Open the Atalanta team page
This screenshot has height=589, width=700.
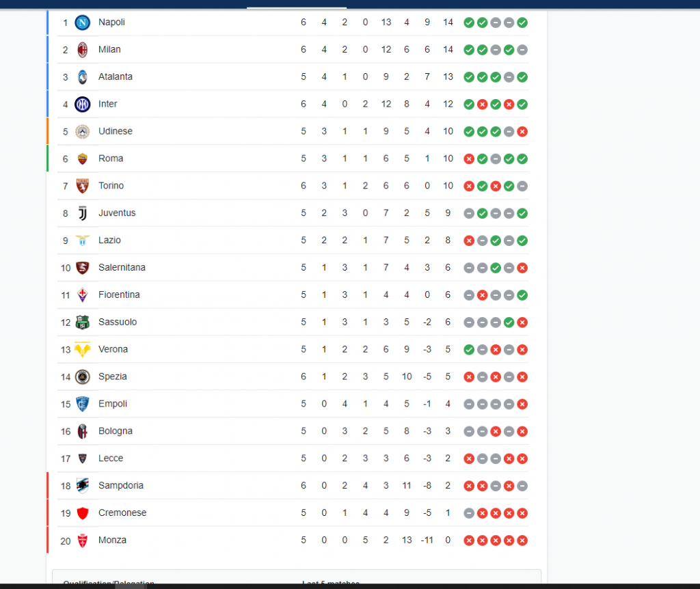point(115,77)
